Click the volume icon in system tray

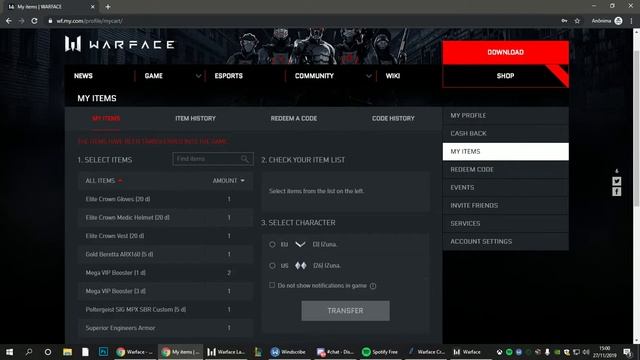(586, 352)
